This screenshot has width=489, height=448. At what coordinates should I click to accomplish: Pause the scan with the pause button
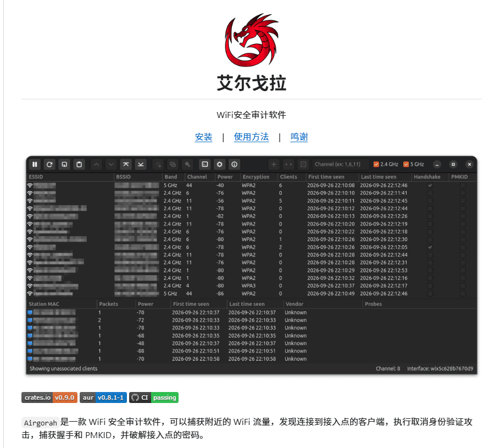(35, 164)
